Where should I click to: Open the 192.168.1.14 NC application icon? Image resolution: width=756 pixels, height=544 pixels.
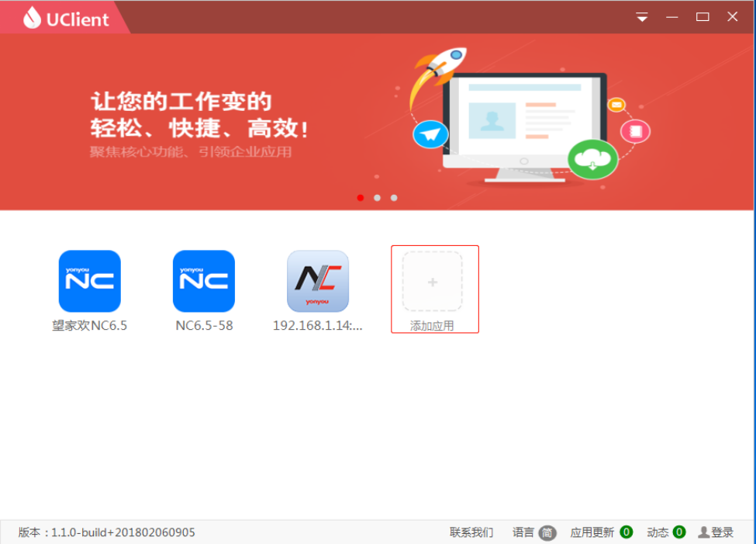(318, 281)
